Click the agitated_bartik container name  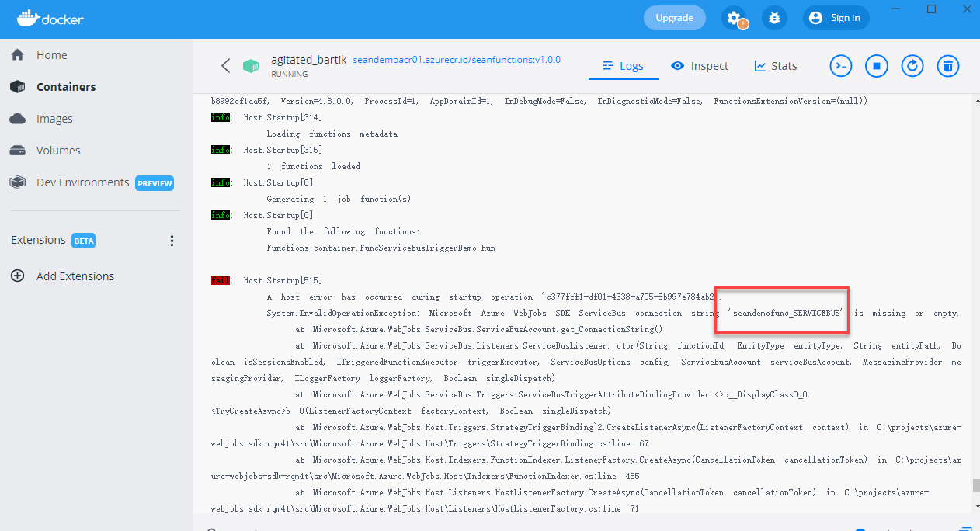click(308, 59)
